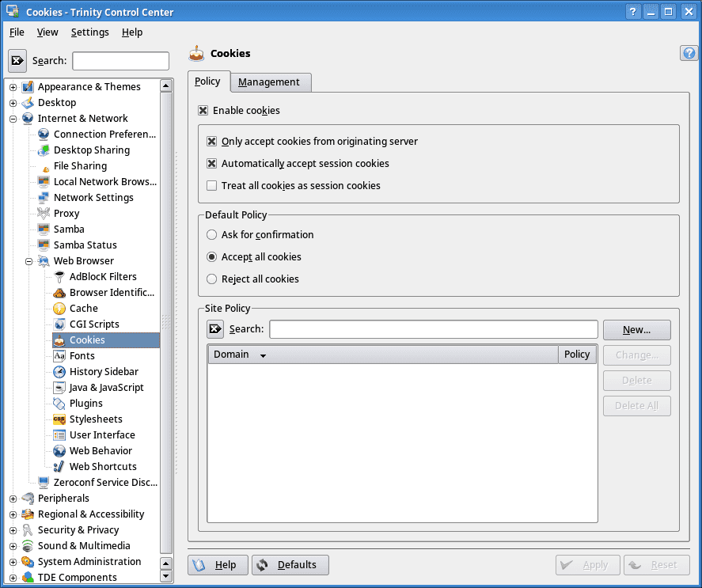This screenshot has width=702, height=588.
Task: Select the Samba tree item
Action: point(69,230)
